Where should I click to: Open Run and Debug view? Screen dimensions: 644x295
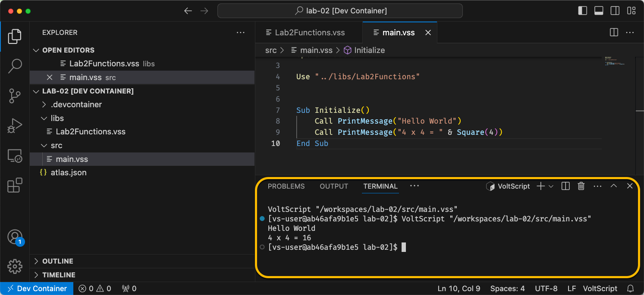coord(15,126)
